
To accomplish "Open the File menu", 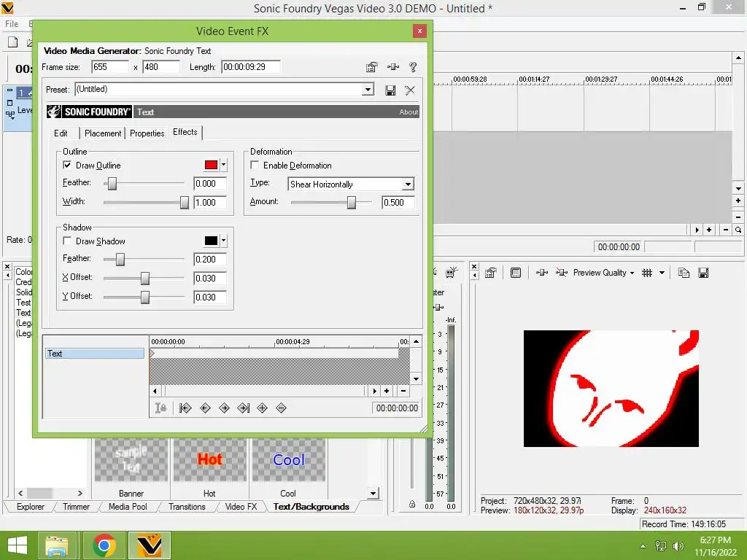I will [x=12, y=24].
